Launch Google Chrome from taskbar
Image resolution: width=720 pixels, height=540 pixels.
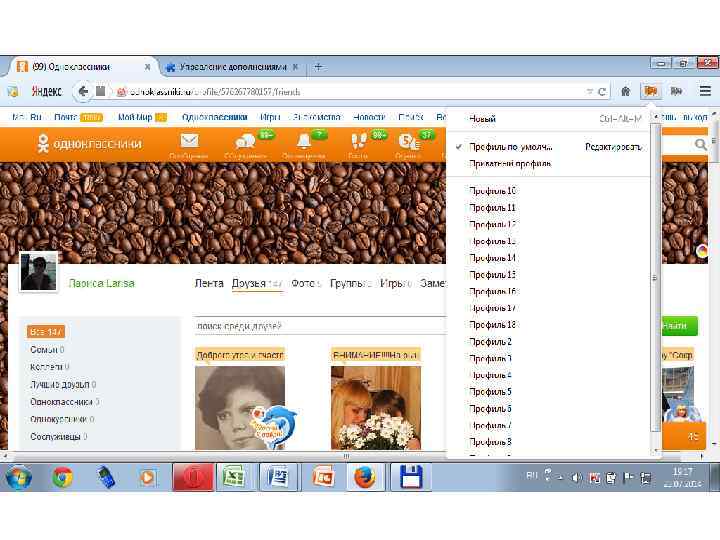pos(62,478)
